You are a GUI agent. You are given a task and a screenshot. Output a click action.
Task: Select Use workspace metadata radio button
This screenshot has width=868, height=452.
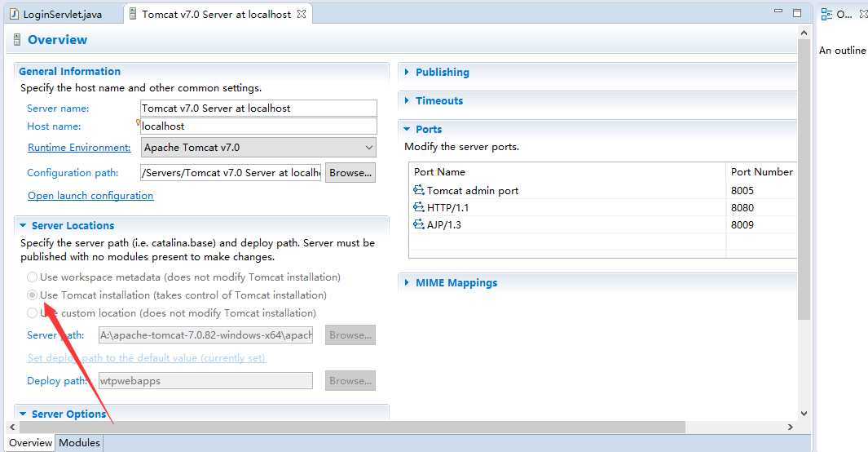32,277
